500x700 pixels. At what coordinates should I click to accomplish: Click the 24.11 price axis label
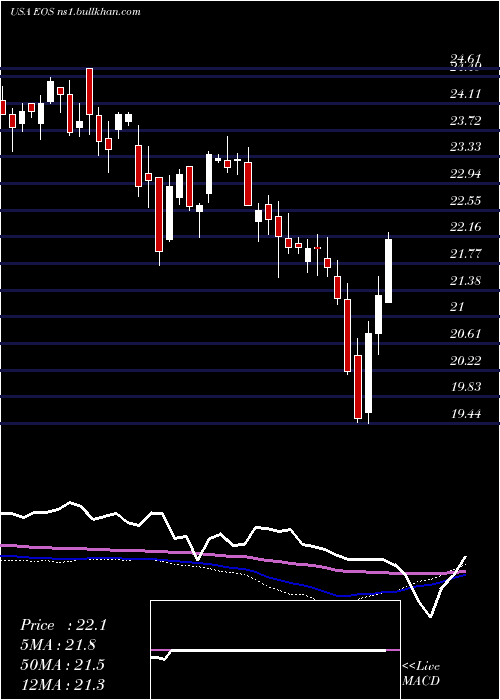point(466,94)
